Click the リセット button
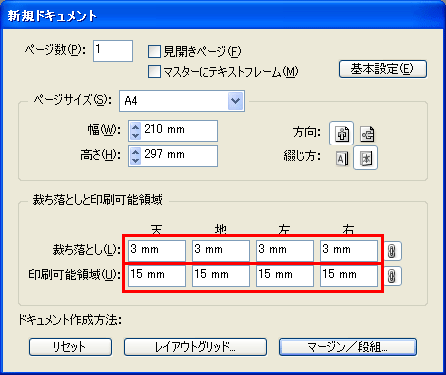The width and height of the screenshot is (446, 375). [x=70, y=347]
